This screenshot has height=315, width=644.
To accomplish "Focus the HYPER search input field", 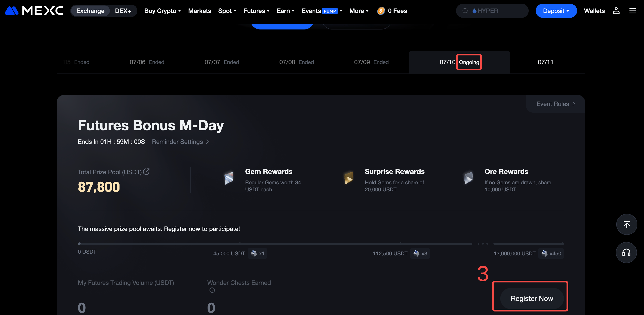I will 492,11.
